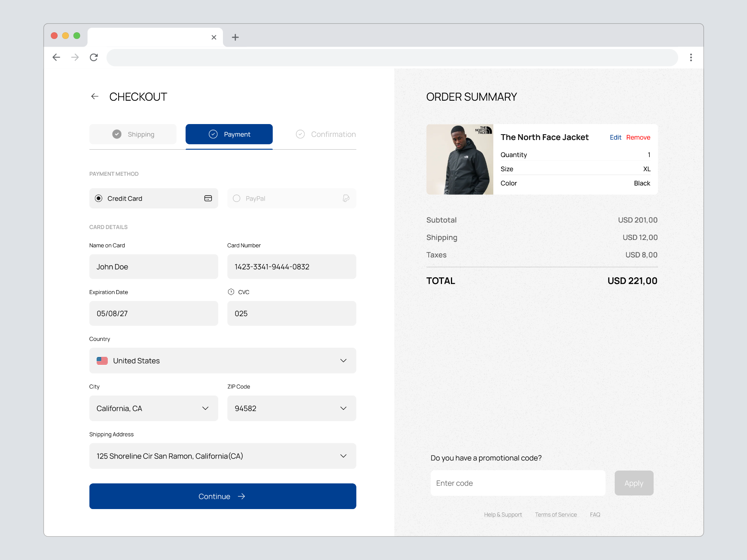Select the Payment step tab
The image size is (747, 560).
point(229,134)
